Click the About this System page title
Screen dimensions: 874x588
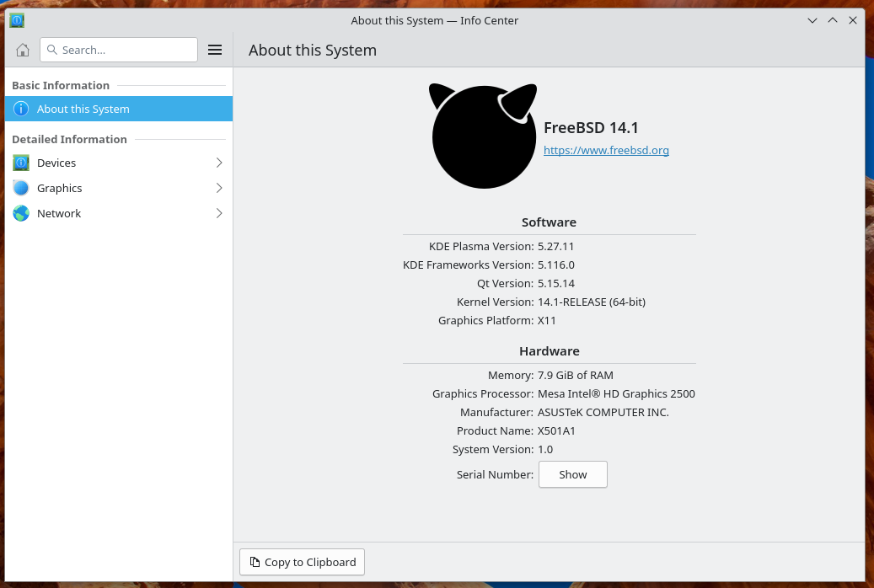pos(312,51)
